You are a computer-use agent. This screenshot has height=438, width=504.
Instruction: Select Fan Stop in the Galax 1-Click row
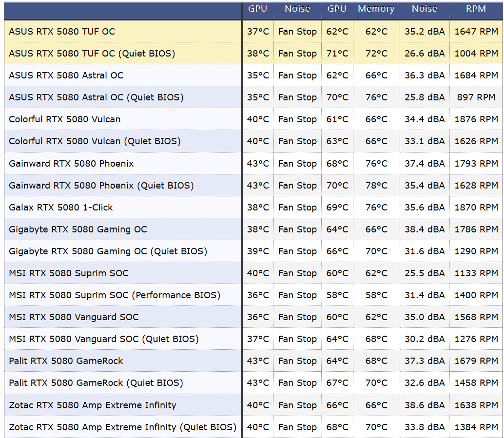point(297,207)
